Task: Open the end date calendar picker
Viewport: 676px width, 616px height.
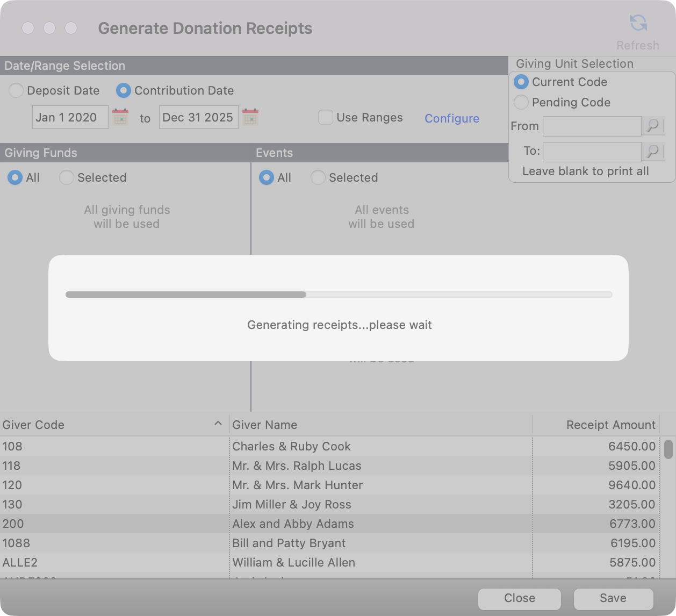Action: coord(250,117)
